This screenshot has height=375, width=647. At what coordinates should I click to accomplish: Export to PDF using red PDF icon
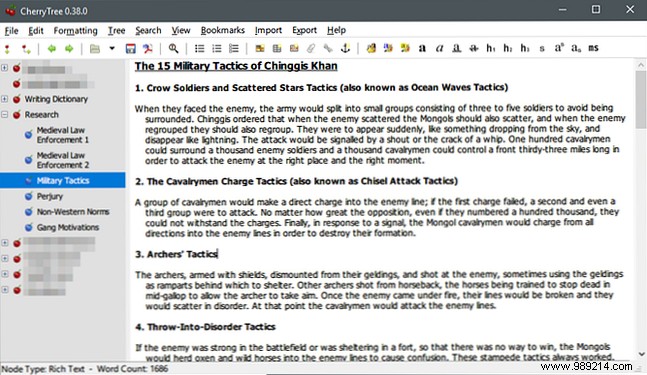(148, 49)
